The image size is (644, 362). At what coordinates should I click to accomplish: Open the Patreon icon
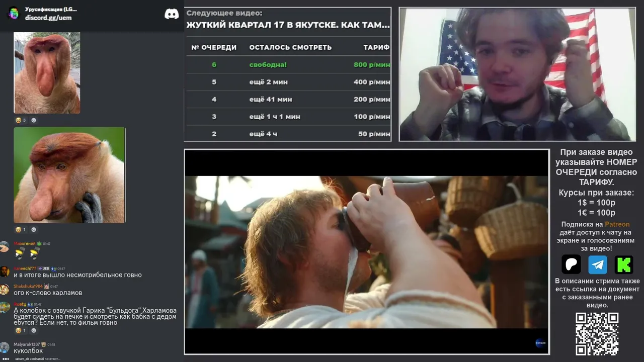571,264
